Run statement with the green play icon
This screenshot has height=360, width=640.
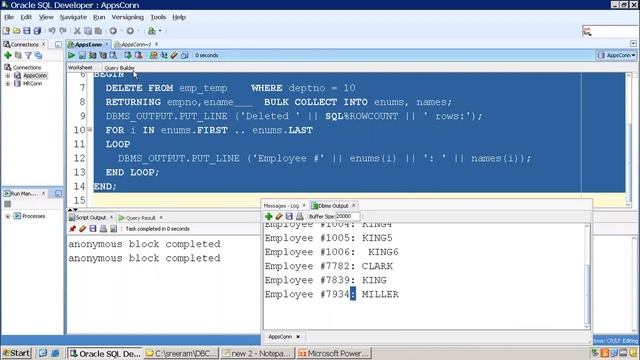(x=71, y=55)
